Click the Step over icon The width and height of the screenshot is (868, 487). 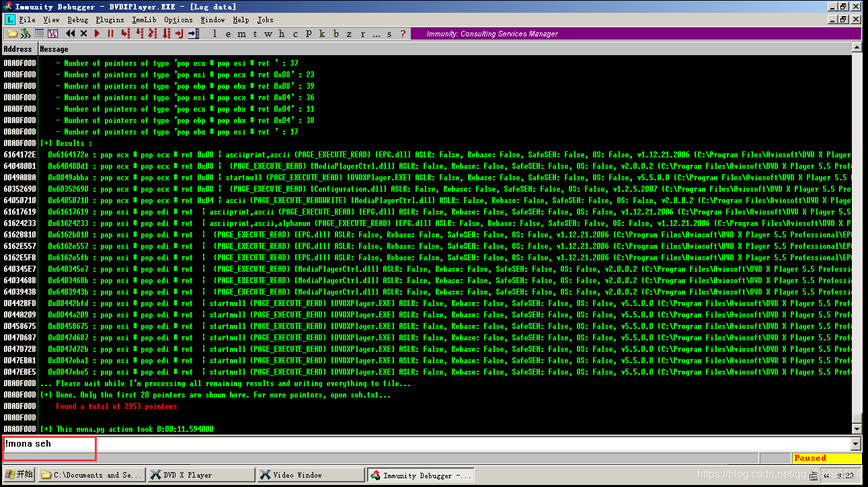click(139, 34)
